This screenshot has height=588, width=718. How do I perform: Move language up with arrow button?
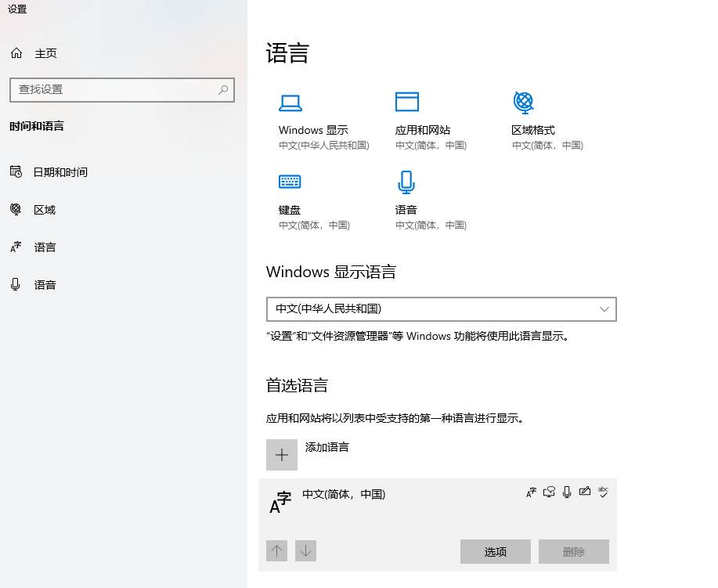tap(276, 550)
